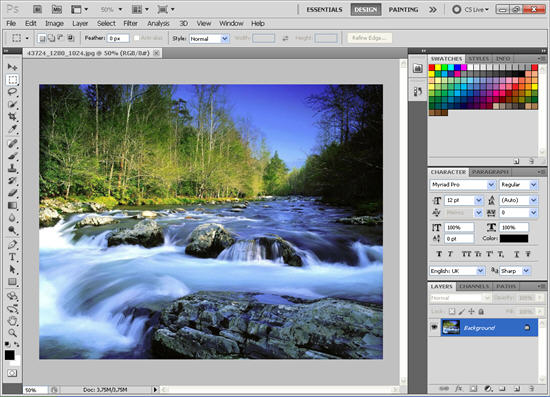Select the Pen tool
The width and height of the screenshot is (550, 397).
click(x=12, y=245)
